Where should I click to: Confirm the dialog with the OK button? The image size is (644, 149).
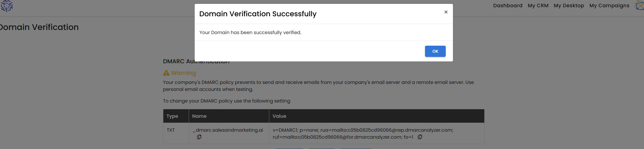pyautogui.click(x=435, y=51)
